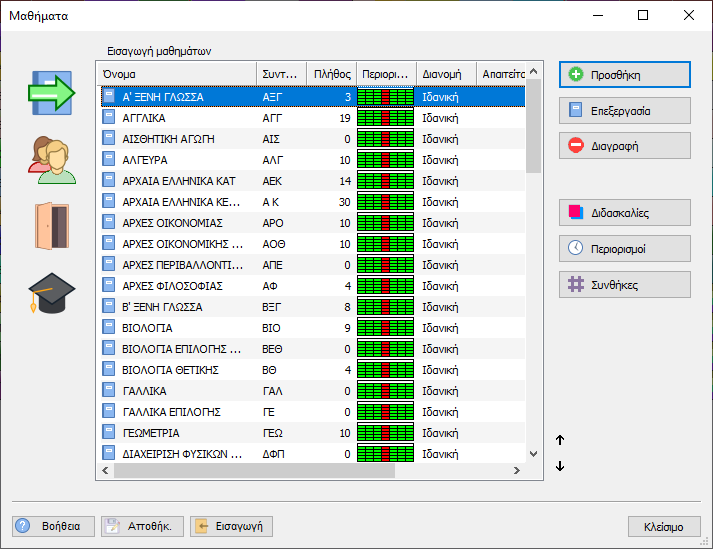Click the Εισαγωγή import button
The image size is (713, 549).
(x=231, y=526)
